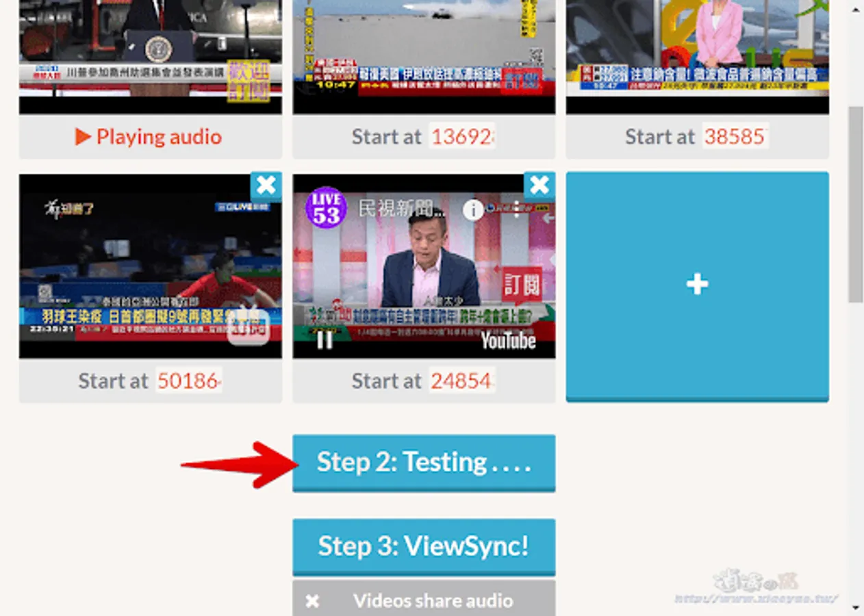The width and height of the screenshot is (864, 616).
Task: Click the Trump speech video thumbnail
Action: (x=149, y=55)
